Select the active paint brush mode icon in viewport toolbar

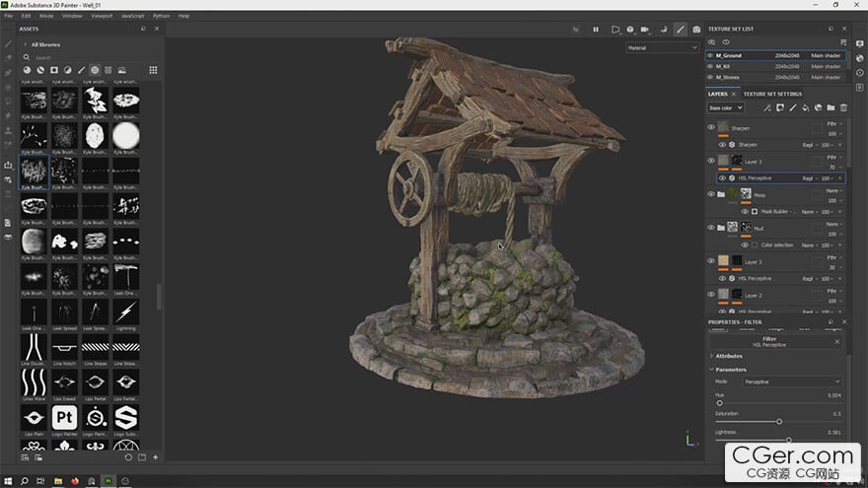pyautogui.click(x=681, y=30)
